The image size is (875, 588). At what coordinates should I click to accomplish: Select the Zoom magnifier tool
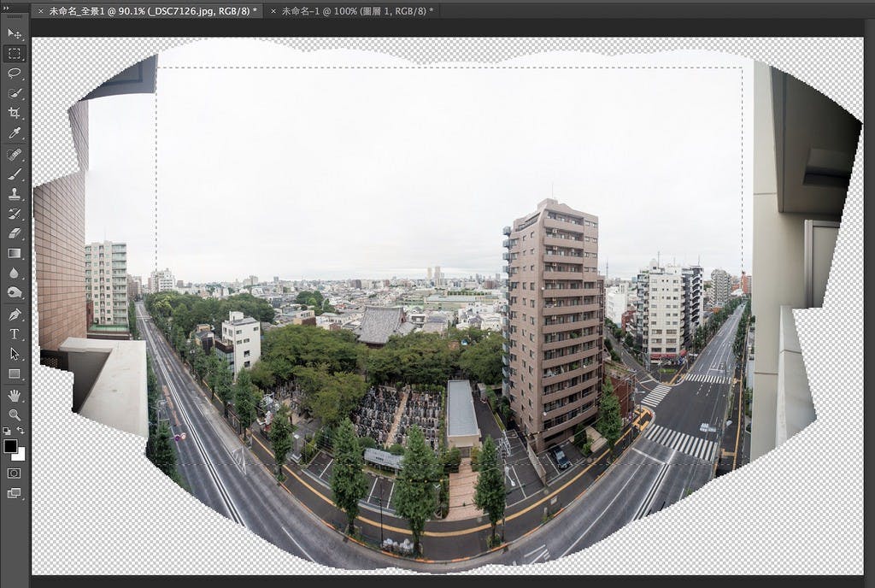tap(15, 415)
